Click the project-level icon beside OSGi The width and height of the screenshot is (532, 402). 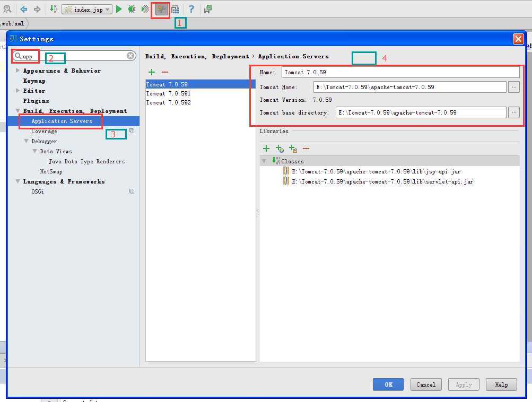[x=132, y=191]
